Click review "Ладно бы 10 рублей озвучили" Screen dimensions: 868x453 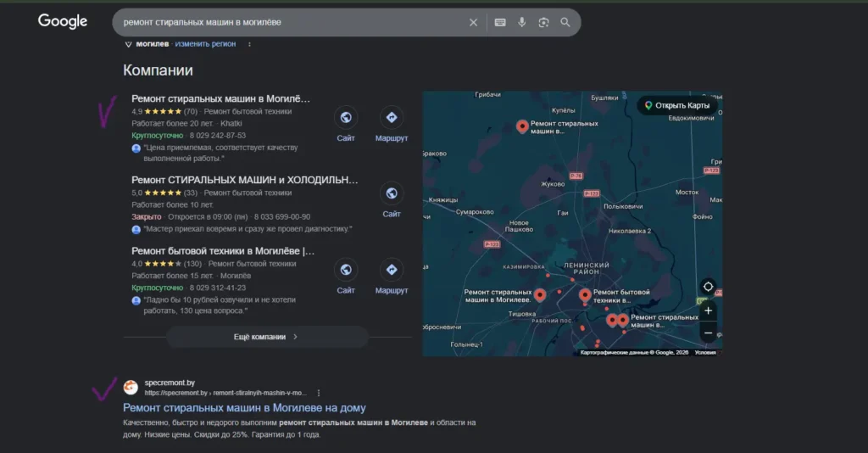[x=220, y=305]
